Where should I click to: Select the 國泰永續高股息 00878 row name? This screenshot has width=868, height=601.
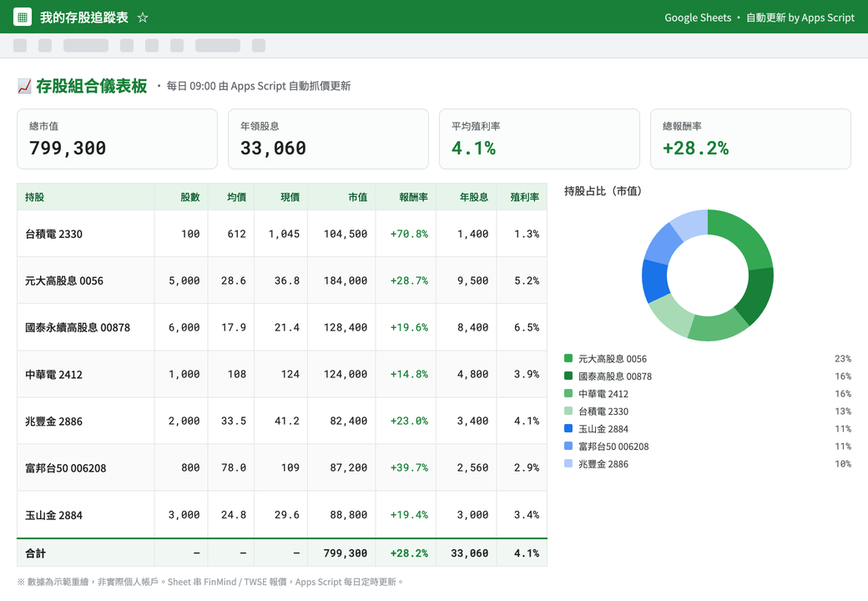(x=78, y=327)
